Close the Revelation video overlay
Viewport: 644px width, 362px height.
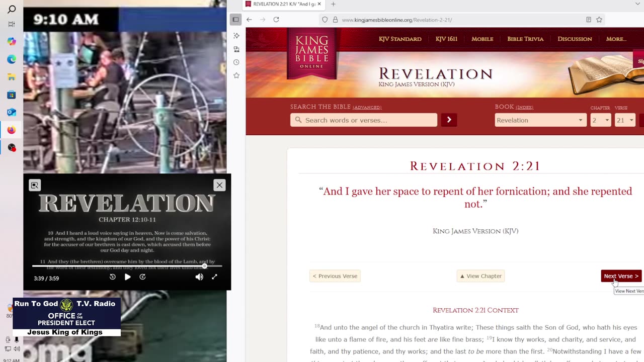click(x=219, y=185)
